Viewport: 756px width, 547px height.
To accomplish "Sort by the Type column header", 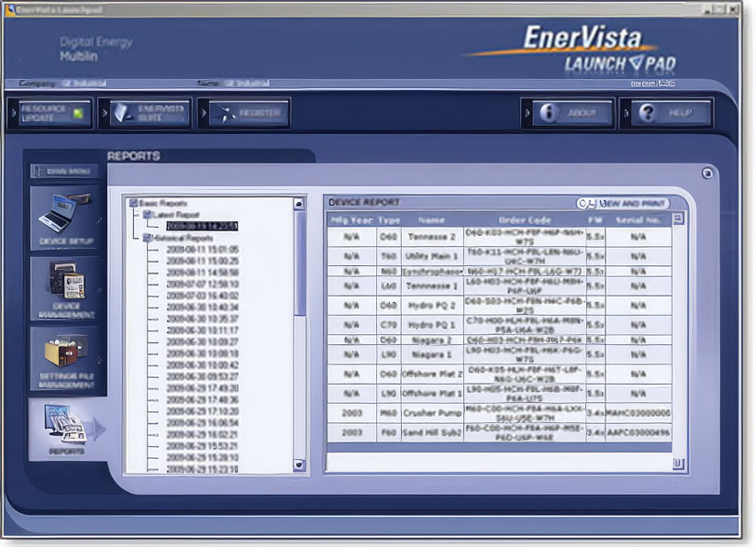I will [389, 220].
